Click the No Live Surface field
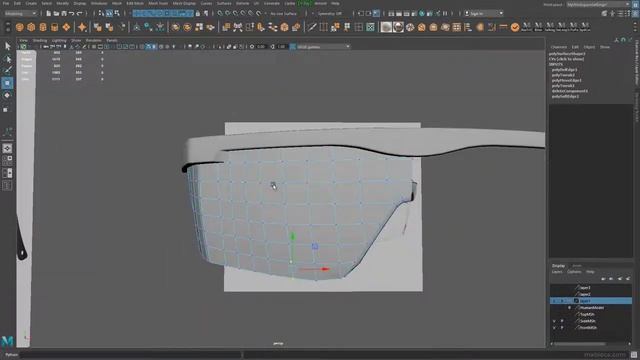Image resolution: width=640 pixels, height=360 pixels. (283, 13)
